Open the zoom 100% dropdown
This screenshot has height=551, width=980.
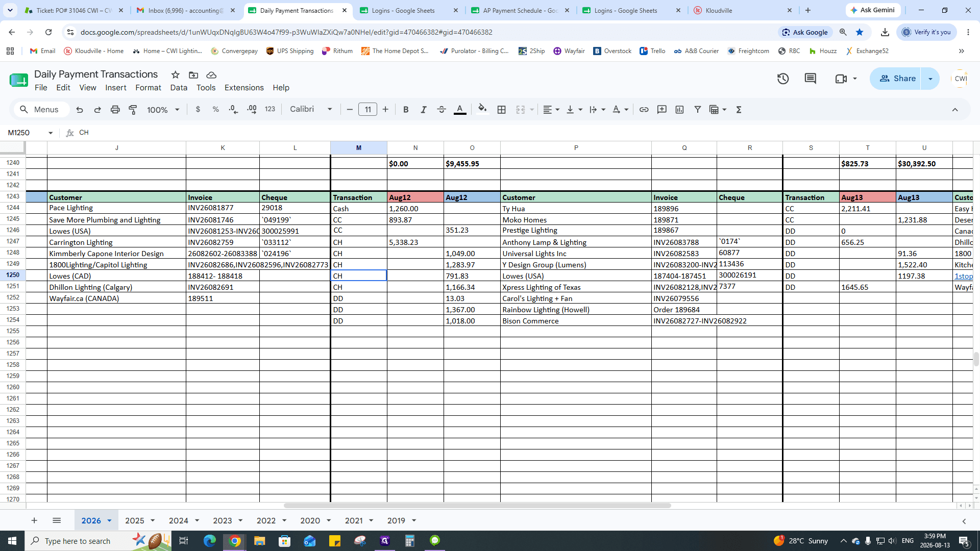(x=163, y=110)
